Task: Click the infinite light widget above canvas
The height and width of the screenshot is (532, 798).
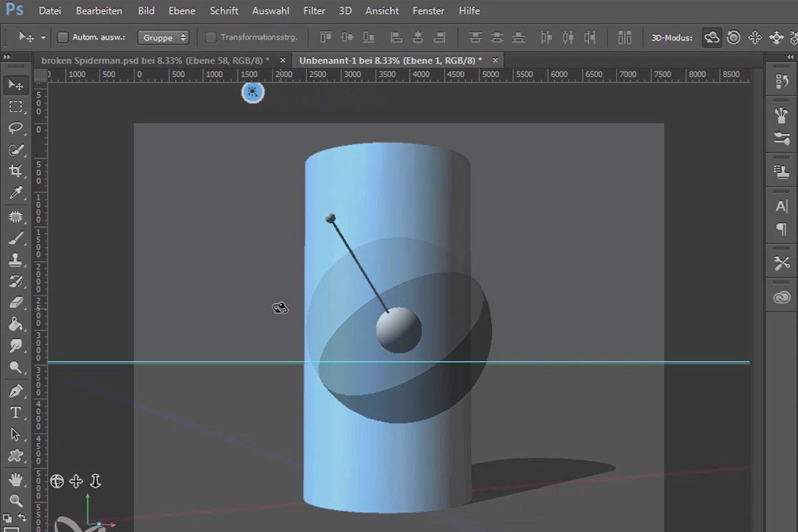Action: pos(253,92)
